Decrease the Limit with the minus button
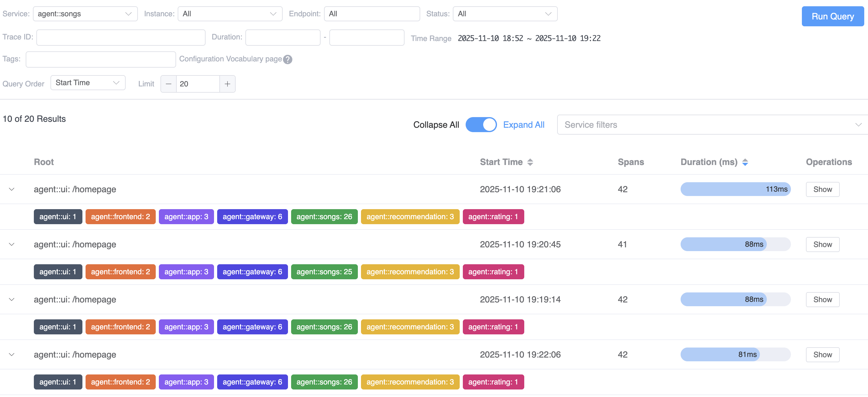The width and height of the screenshot is (868, 397). click(x=169, y=84)
